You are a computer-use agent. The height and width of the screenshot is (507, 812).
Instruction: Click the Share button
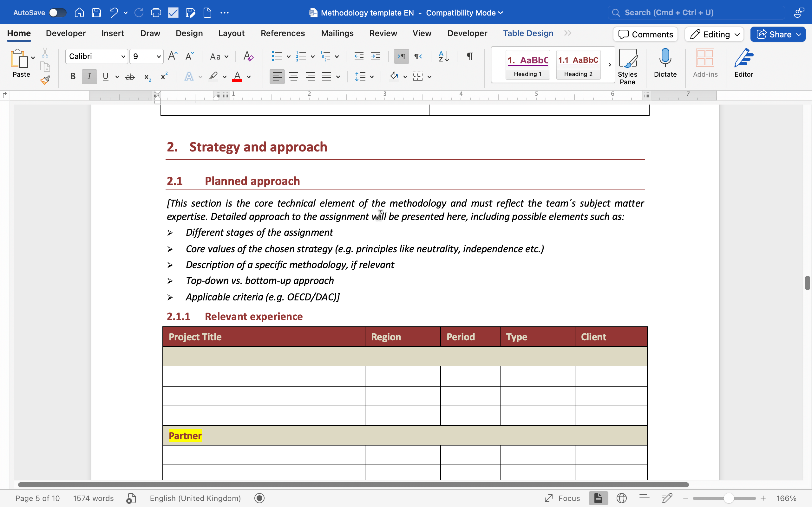(x=777, y=34)
